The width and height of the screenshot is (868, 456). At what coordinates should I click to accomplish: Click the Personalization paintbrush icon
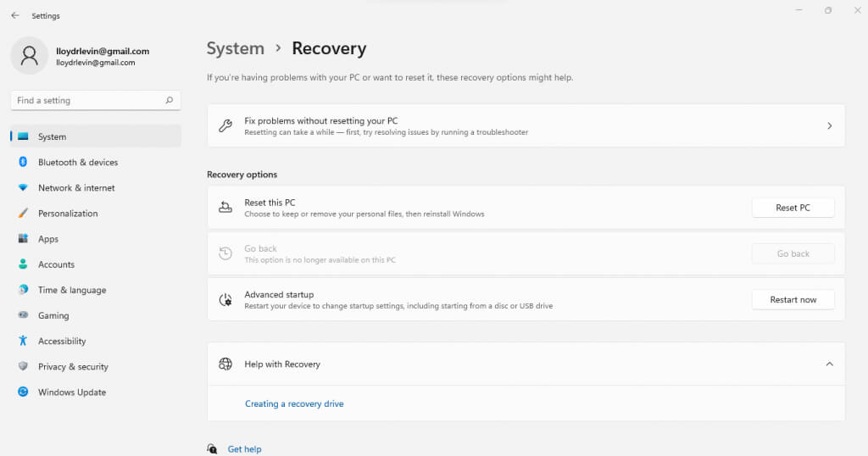pos(23,213)
